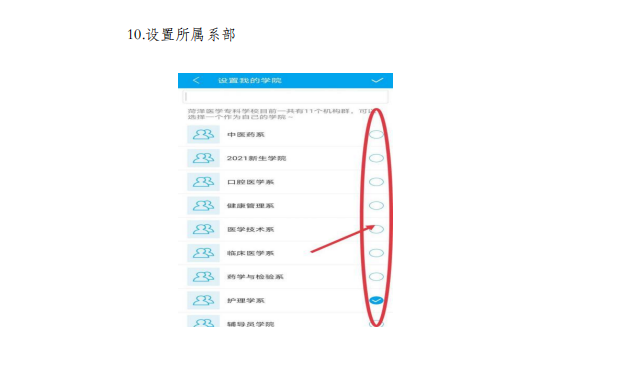Viewport: 641px width, 383px height.
Task: Choose the 药学与检验系 list entry
Action: tap(285, 277)
